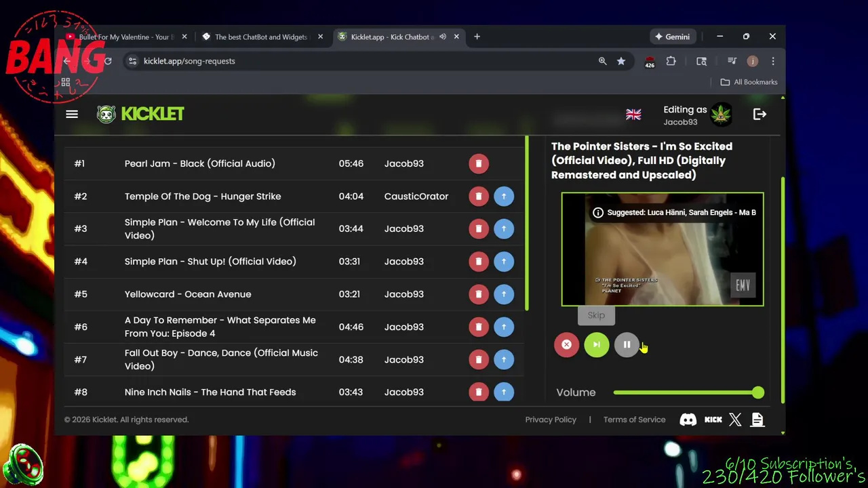Change language via UK flag icon

click(x=633, y=115)
